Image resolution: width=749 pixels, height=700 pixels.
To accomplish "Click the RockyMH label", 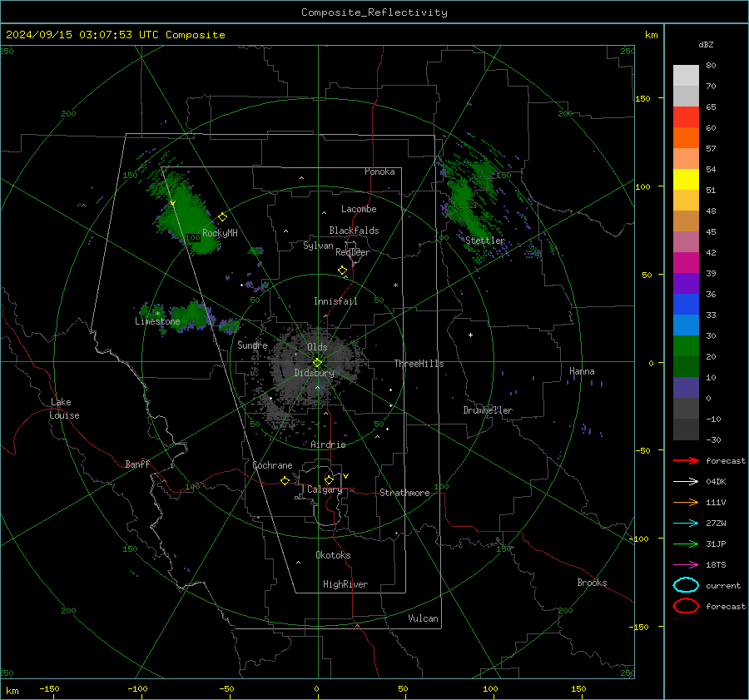I will click(x=220, y=233).
